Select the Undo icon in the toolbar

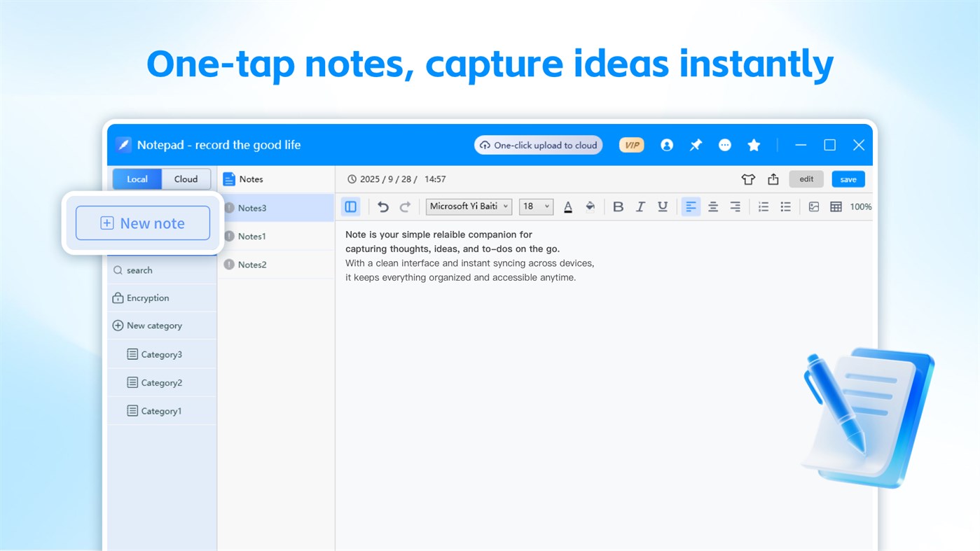coord(382,206)
